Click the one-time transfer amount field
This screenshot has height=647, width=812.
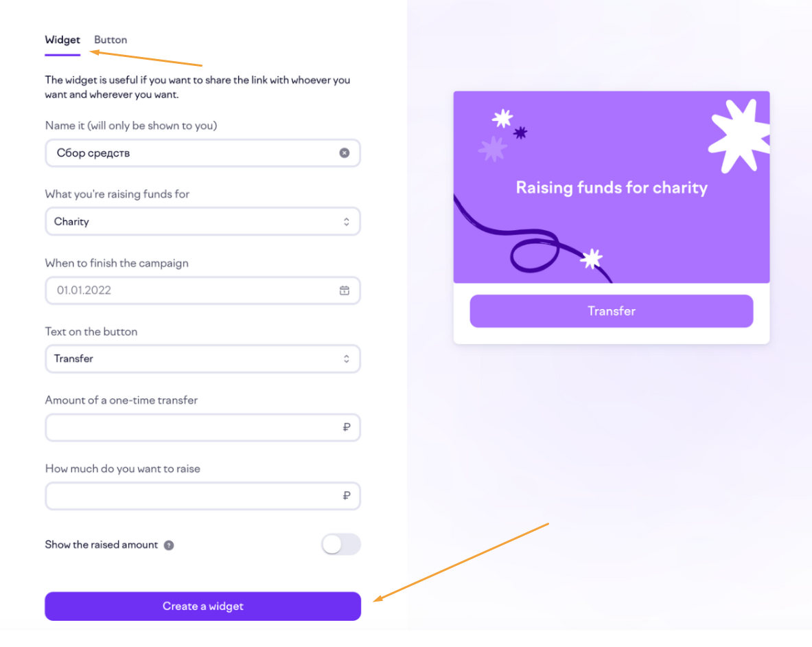(202, 427)
